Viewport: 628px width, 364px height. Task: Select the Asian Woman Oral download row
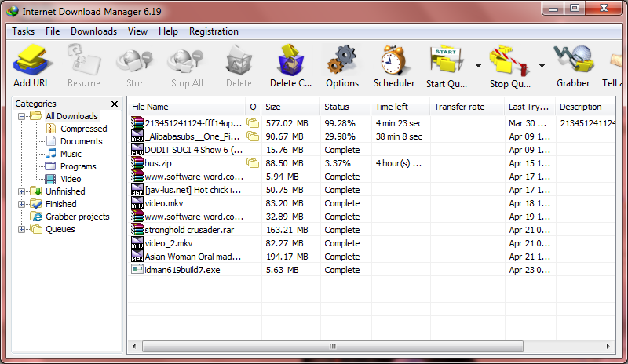[x=372, y=257]
